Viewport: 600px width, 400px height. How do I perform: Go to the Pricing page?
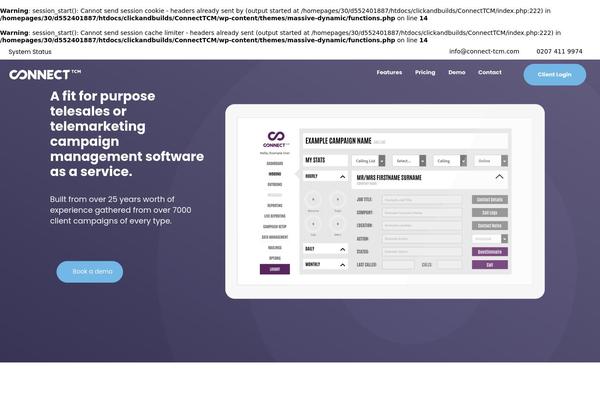(425, 72)
